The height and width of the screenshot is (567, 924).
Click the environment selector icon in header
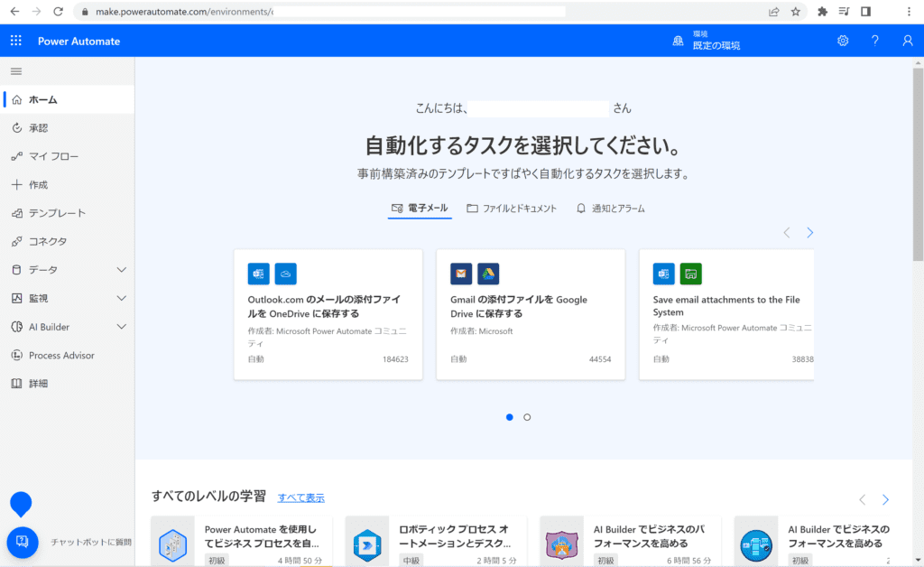tap(679, 41)
